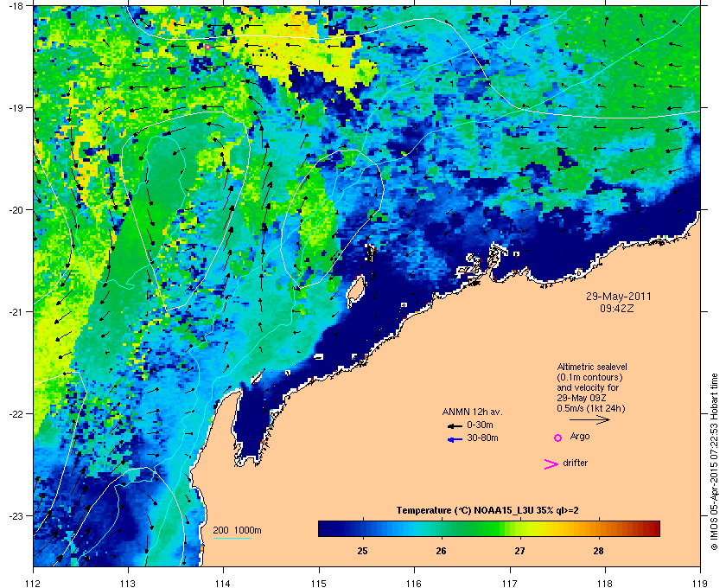This screenshot has width=726, height=588.
Task: Click the 'Altimetric sealevel' legend text
Action: [x=592, y=367]
